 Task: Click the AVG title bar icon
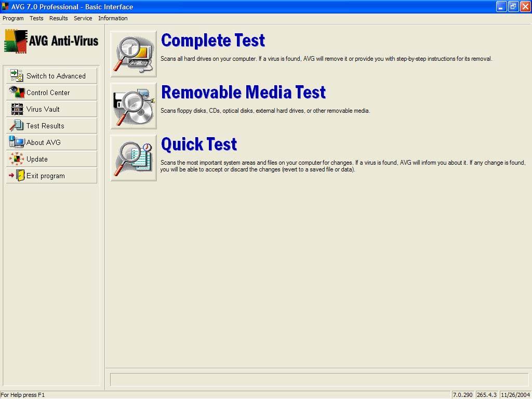5,6
